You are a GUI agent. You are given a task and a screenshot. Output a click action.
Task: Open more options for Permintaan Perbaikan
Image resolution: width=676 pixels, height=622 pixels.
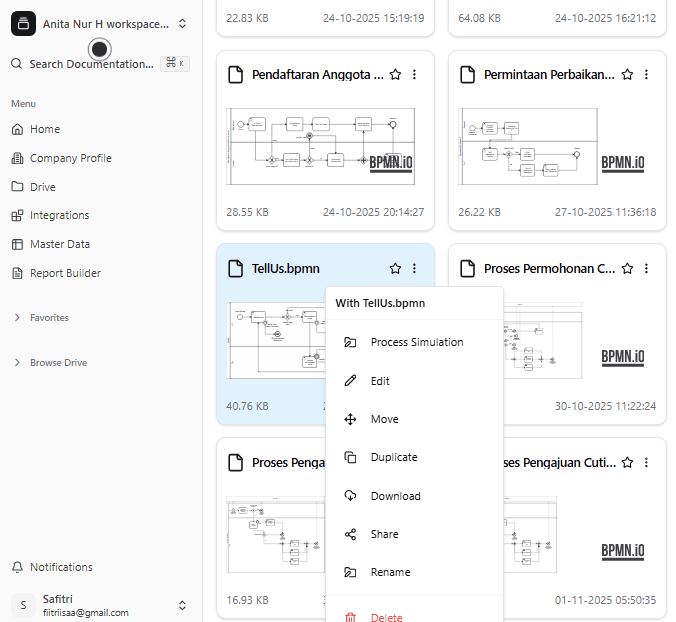pyautogui.click(x=646, y=75)
